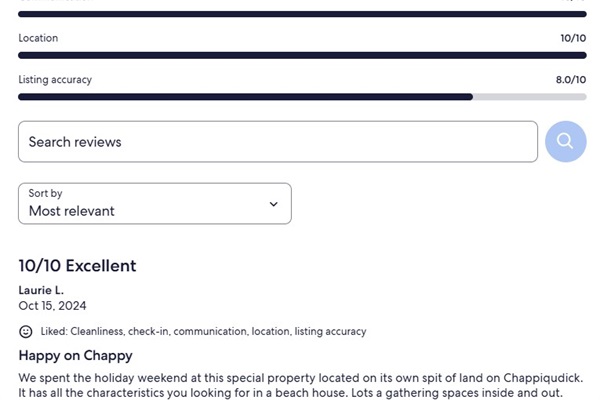
Task: Click the Listing accuracy category label
Action: click(x=55, y=80)
